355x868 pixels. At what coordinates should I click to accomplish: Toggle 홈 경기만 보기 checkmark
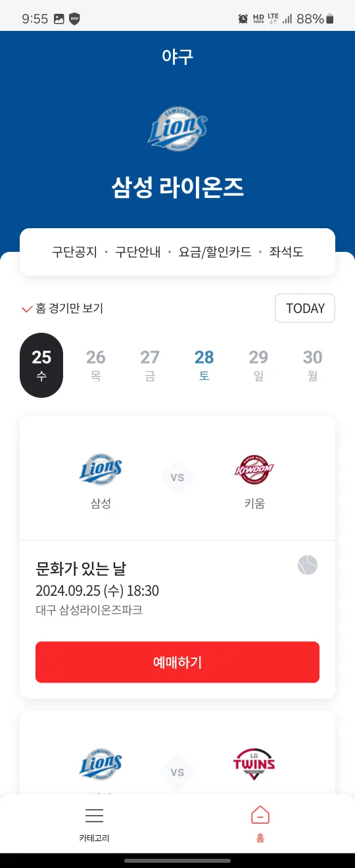click(27, 308)
